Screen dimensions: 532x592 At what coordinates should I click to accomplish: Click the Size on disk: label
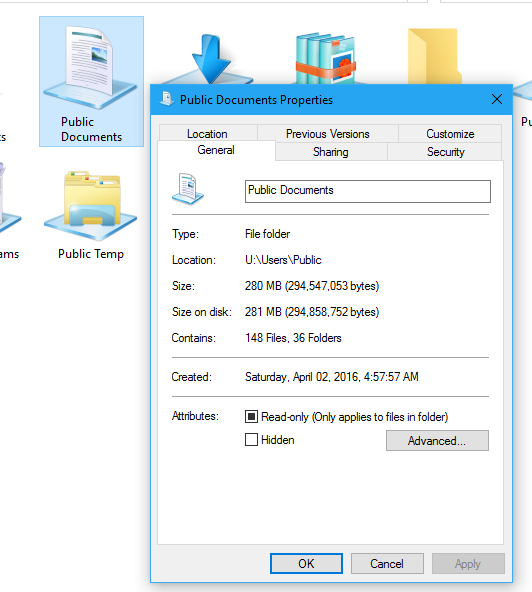coord(202,312)
